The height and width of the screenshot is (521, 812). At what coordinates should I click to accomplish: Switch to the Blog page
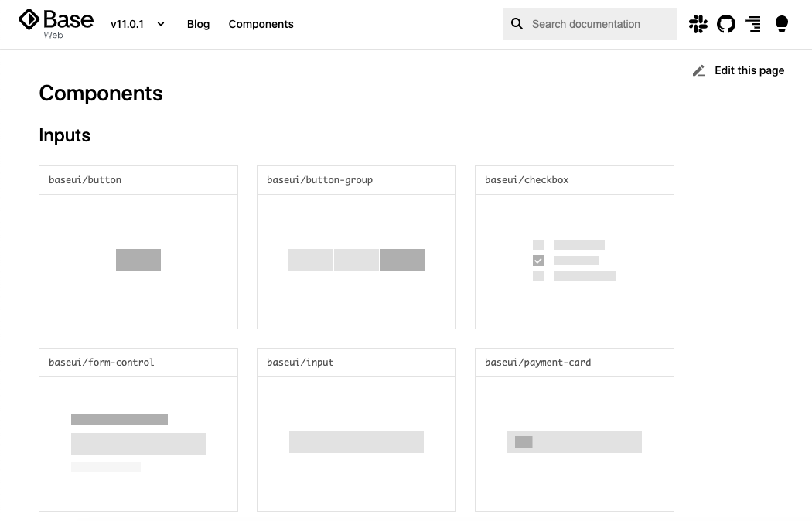[198, 24]
